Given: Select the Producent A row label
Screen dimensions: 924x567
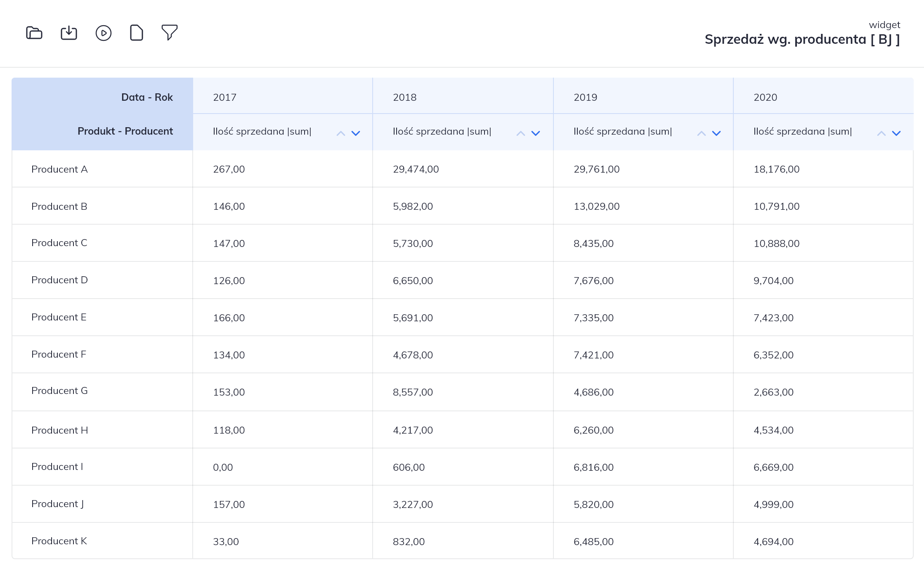Looking at the screenshot, I should click(59, 169).
